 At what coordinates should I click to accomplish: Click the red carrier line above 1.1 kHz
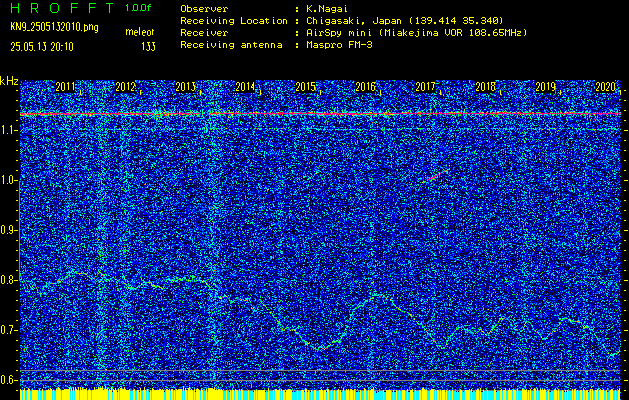320,114
